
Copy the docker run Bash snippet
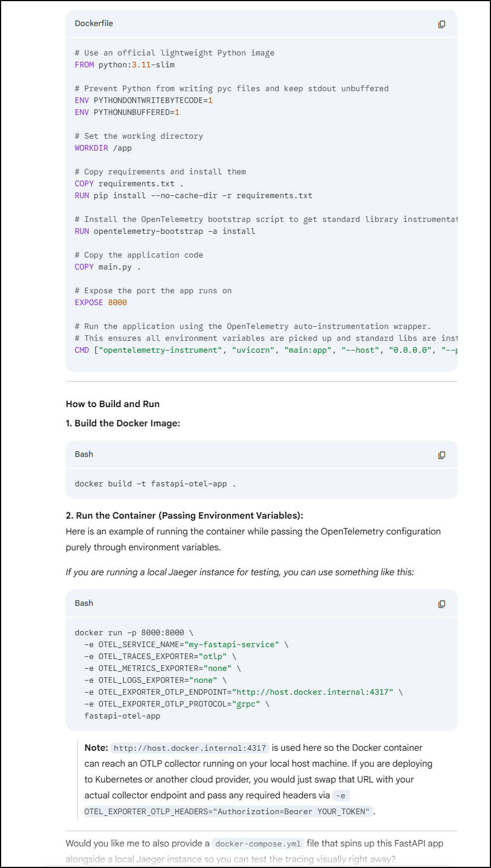pos(442,604)
